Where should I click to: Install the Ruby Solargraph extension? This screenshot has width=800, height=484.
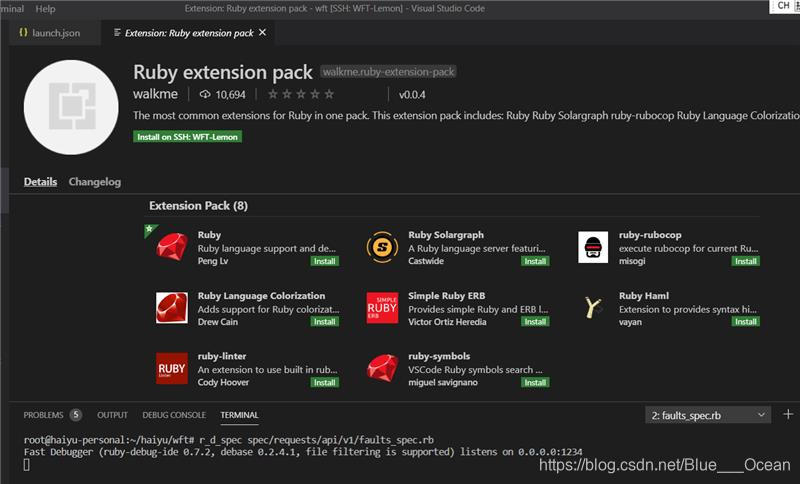(x=535, y=261)
